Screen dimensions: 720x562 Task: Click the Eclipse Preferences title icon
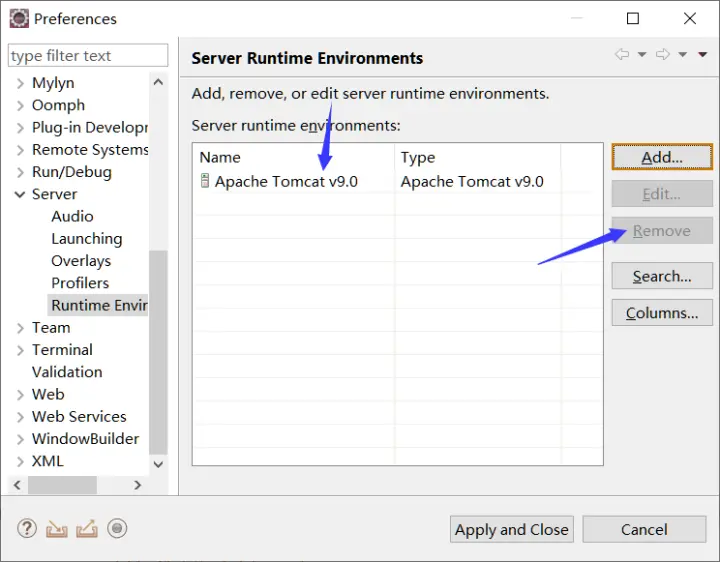click(18, 18)
